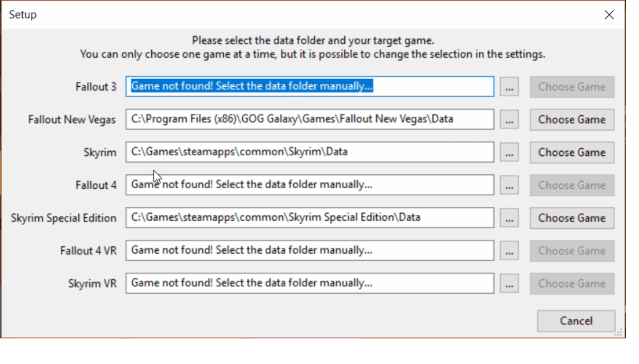The image size is (639, 364).
Task: Browse for the Fallout 4 data folder
Action: (x=509, y=185)
